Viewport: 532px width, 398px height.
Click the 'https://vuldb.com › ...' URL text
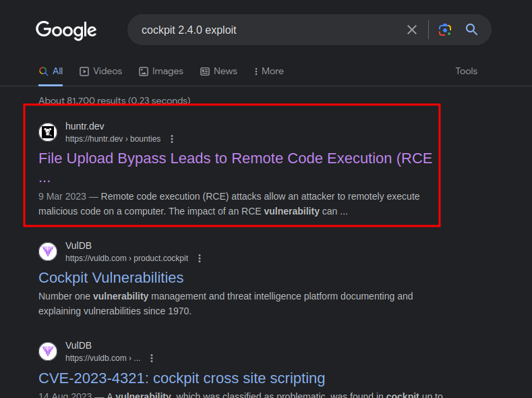[x=102, y=358]
